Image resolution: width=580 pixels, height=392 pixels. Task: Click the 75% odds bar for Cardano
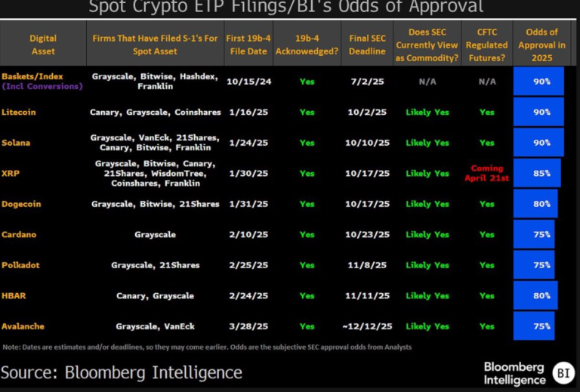[x=534, y=234]
